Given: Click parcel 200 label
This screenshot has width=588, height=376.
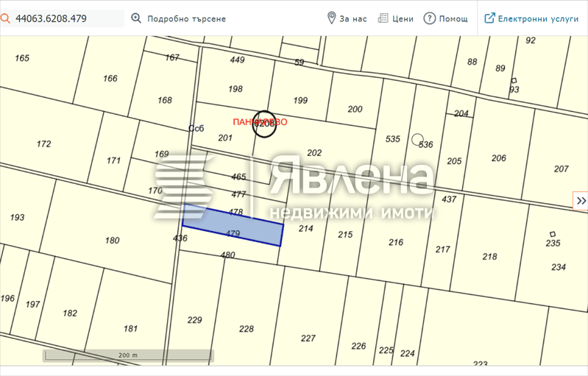Looking at the screenshot, I should 355,109.
